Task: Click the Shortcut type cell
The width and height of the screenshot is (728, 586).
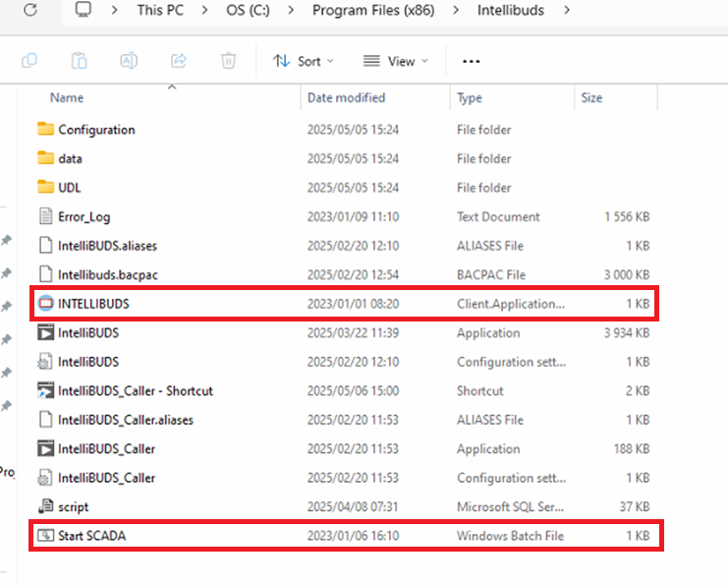Action: [480, 390]
